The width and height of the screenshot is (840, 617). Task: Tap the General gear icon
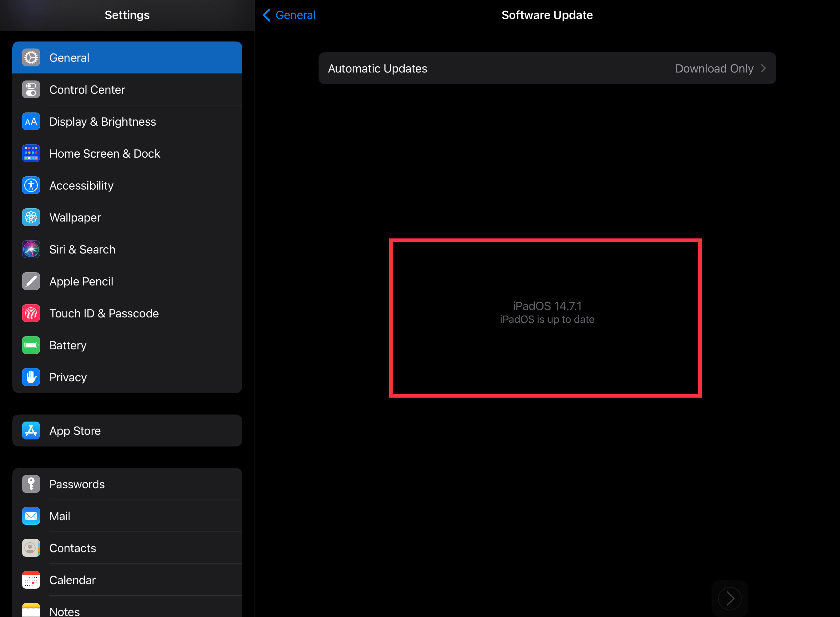31,58
